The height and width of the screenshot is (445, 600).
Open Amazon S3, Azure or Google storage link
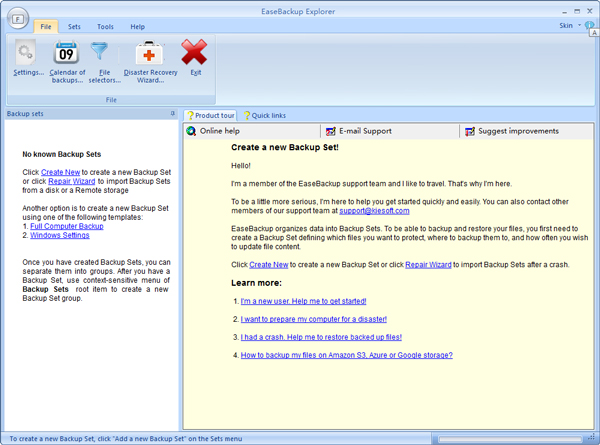coord(347,355)
